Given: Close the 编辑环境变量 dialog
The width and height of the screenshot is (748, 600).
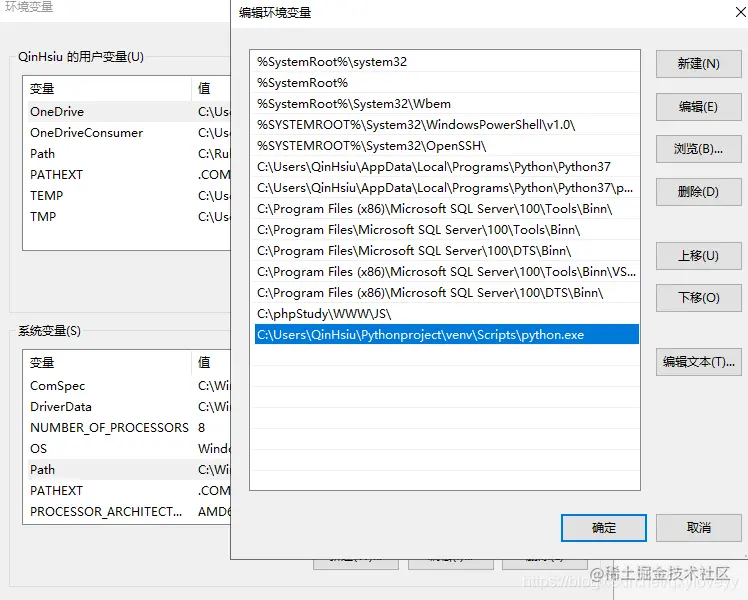Looking at the screenshot, I should [x=740, y=12].
